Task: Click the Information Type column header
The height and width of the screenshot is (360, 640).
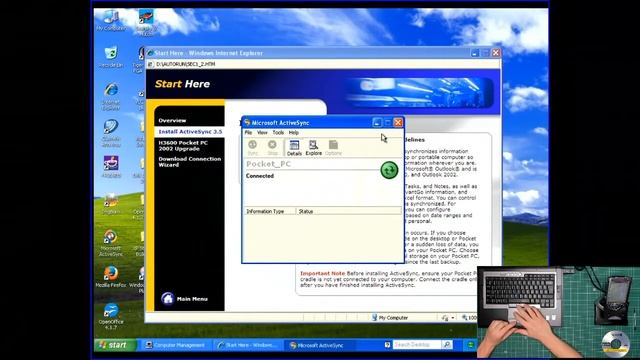Action: 270,211
